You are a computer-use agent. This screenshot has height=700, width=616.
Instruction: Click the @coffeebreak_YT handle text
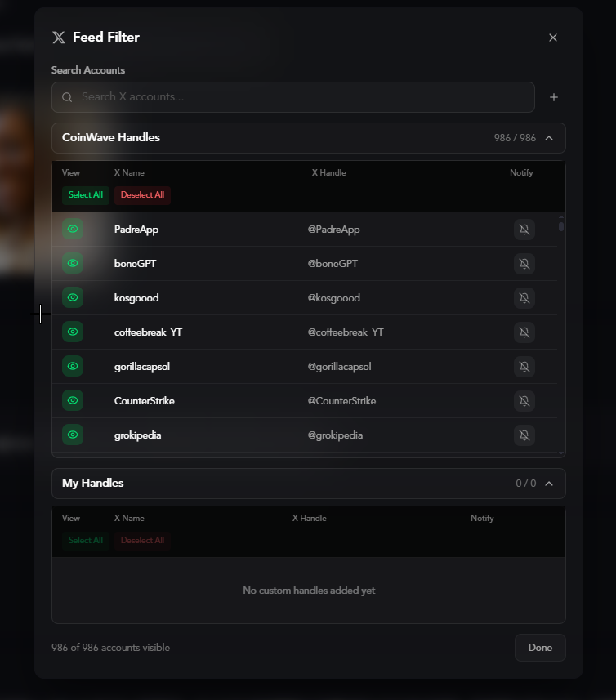346,332
